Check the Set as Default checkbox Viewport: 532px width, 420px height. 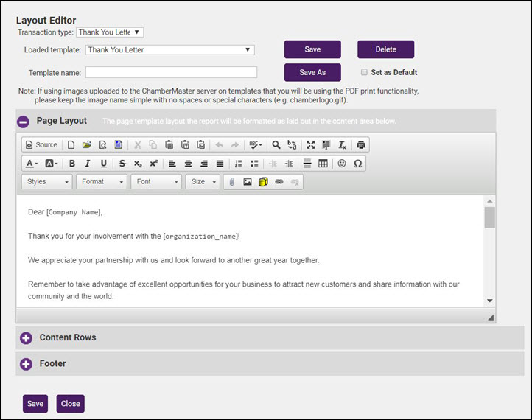click(x=365, y=72)
